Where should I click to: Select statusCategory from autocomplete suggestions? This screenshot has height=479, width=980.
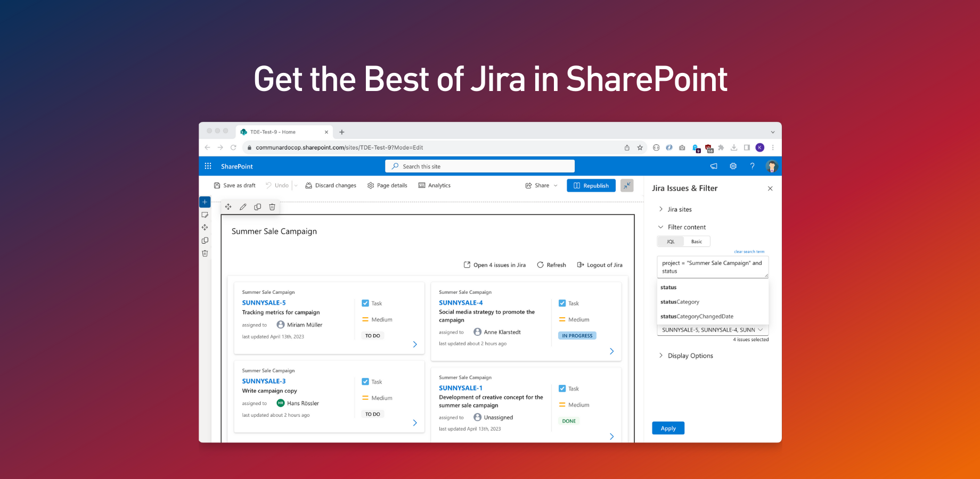(x=680, y=302)
